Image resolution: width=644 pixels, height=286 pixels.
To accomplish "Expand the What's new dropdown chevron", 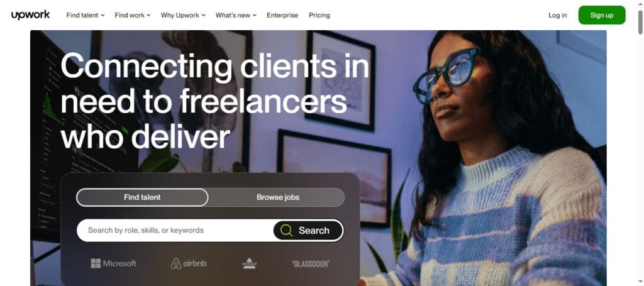I will [x=255, y=15].
